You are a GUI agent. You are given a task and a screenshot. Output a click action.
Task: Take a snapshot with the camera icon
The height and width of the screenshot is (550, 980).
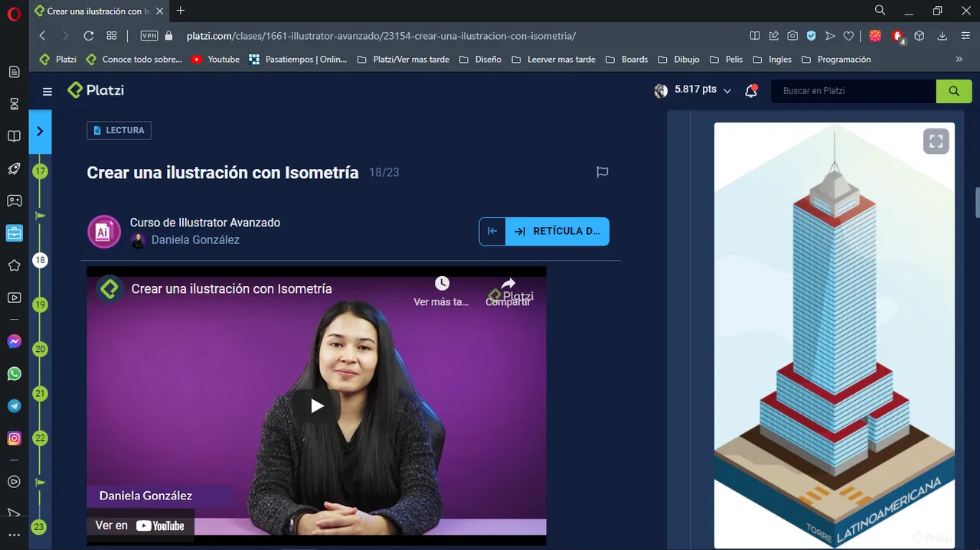[x=792, y=36]
